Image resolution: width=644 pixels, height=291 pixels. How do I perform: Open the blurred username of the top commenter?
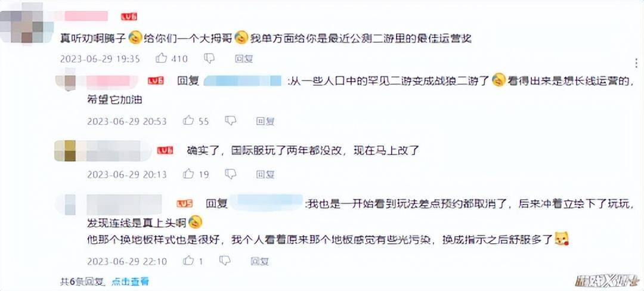click(x=82, y=16)
